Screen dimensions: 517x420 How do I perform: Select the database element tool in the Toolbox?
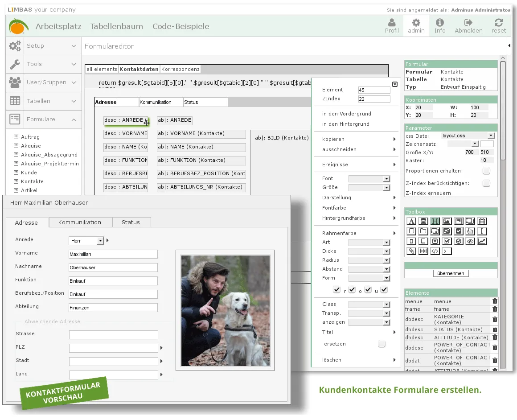click(423, 221)
